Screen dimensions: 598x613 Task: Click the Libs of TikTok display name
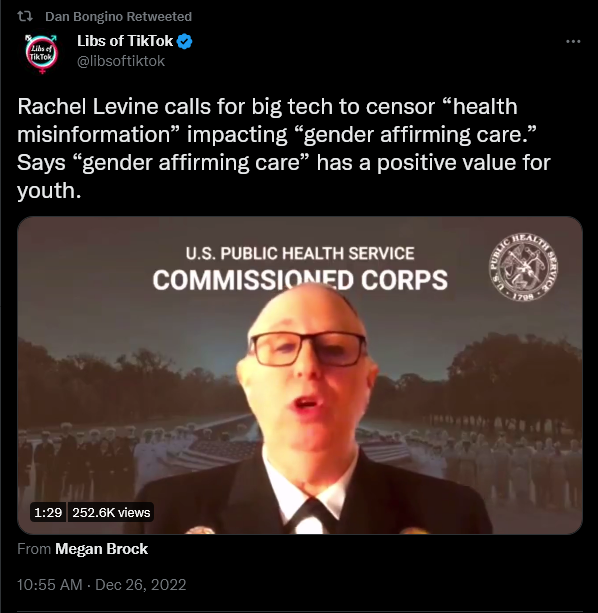pos(125,41)
